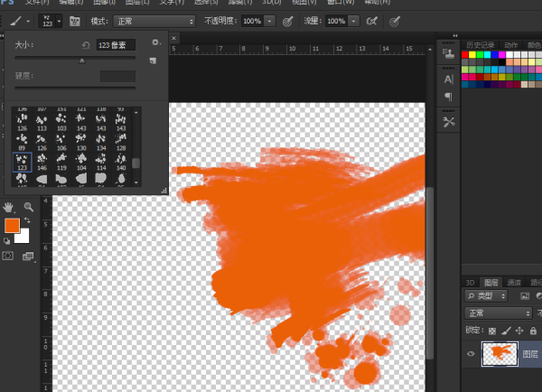Select the 130 brush preset

pyautogui.click(x=81, y=143)
